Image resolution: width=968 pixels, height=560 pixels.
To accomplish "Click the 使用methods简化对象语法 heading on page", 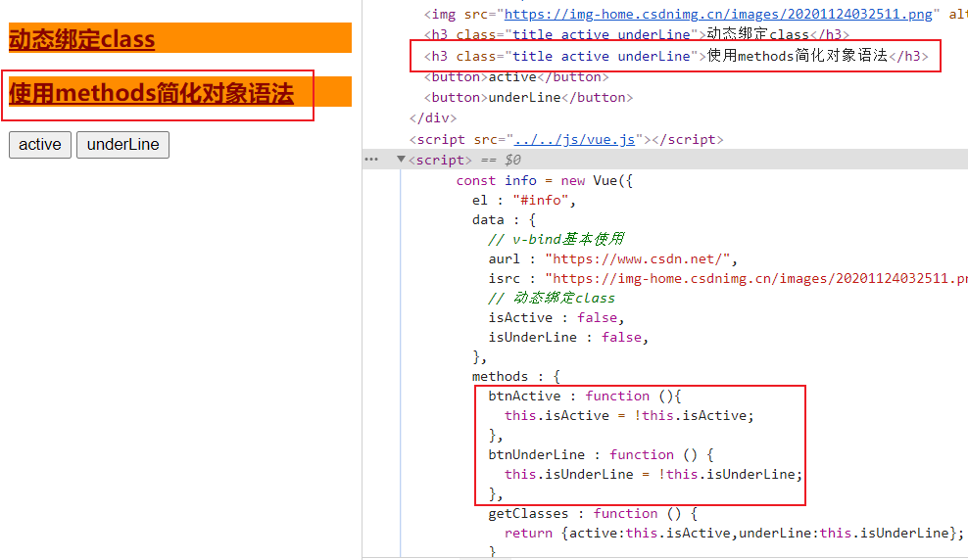I will pos(151,93).
